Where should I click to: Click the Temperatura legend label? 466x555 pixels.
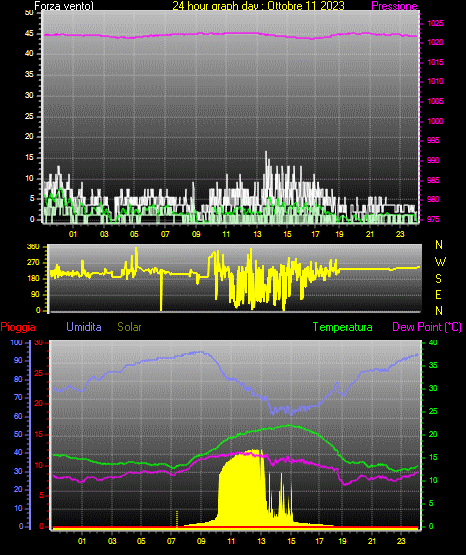pos(343,327)
